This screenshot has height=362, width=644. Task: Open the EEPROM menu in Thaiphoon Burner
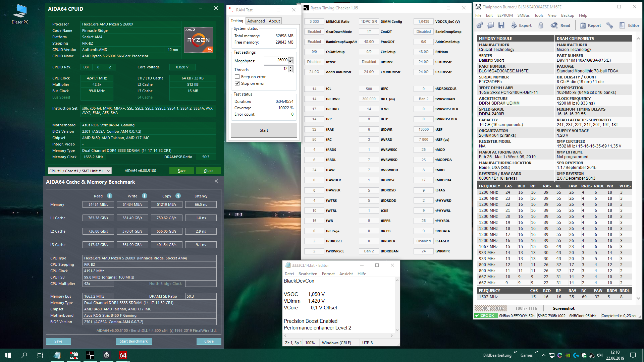tap(505, 15)
